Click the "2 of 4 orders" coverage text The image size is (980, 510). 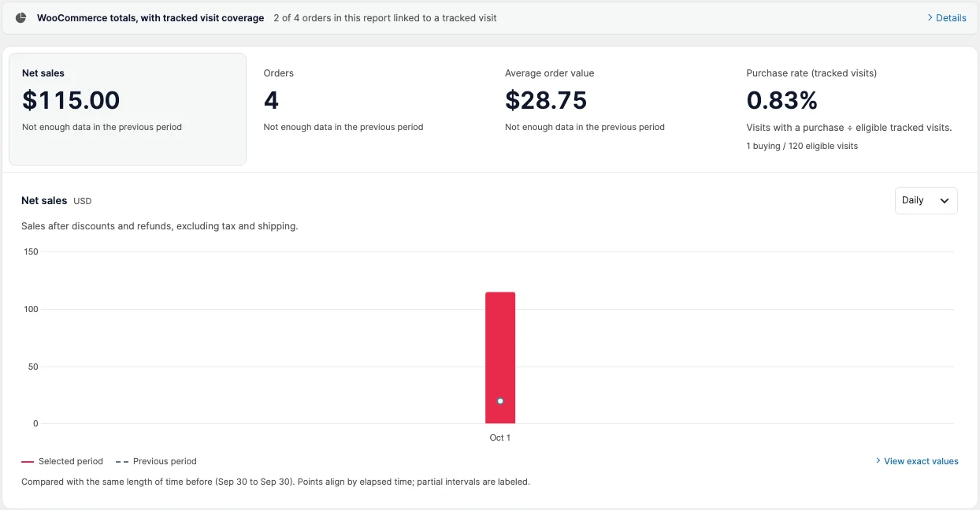(x=385, y=17)
